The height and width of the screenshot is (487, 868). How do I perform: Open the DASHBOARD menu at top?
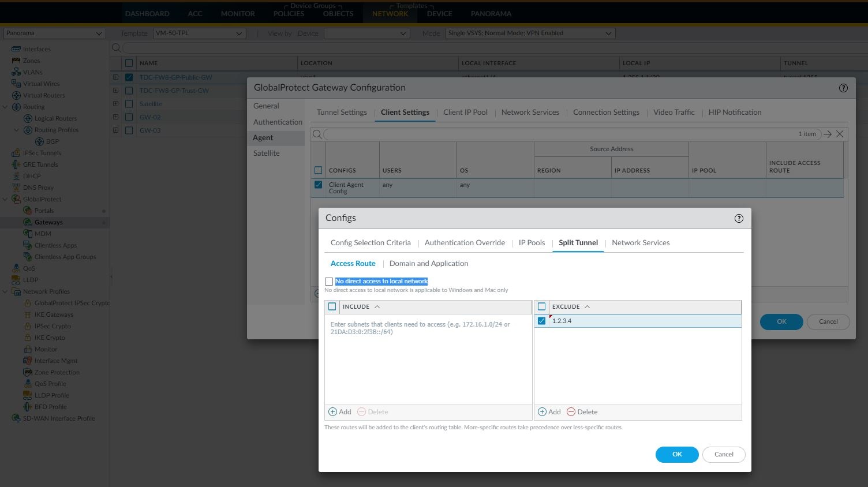point(147,13)
